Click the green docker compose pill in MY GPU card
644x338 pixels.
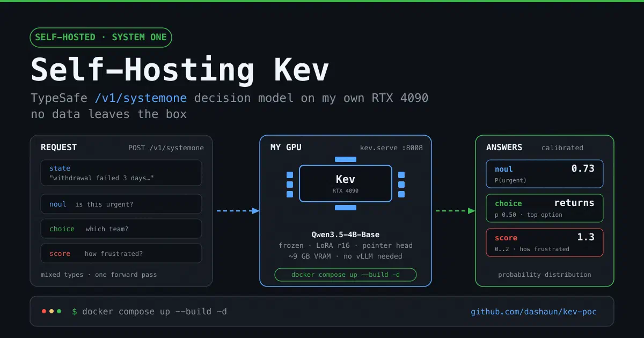346,275
